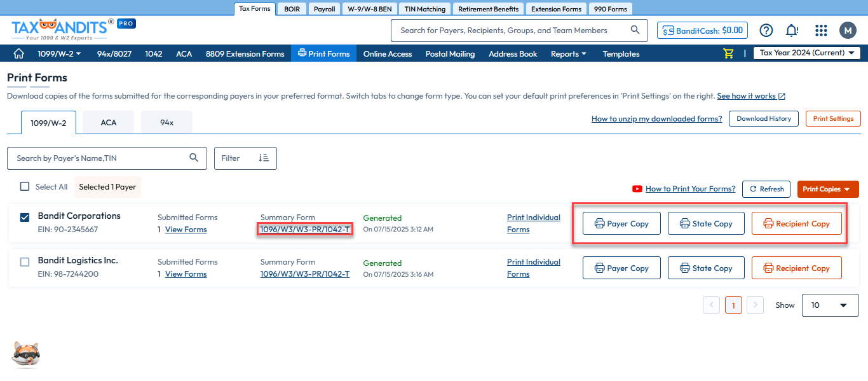Open Postal Mailing in the navigation bar
Viewport: 868px width, 381px height.
coord(451,53)
